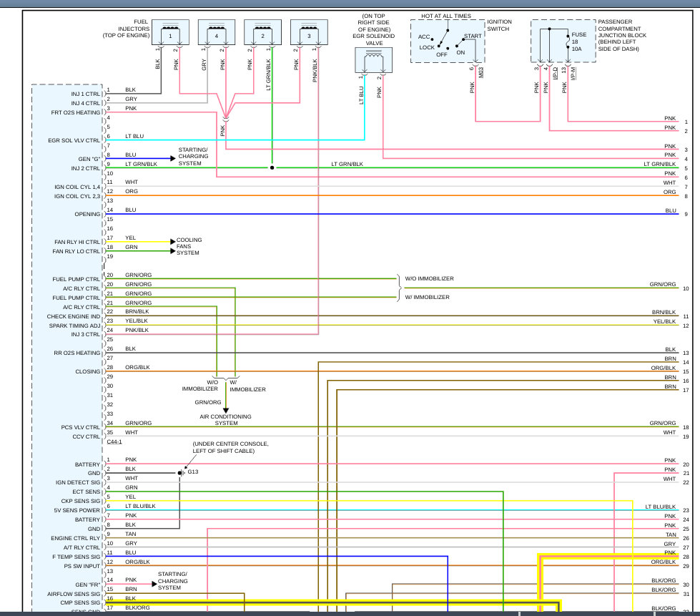Screen dimensions: 700x616
Task: Click the "FAN RLY LO CTRL" pin label
Action: click(77, 252)
